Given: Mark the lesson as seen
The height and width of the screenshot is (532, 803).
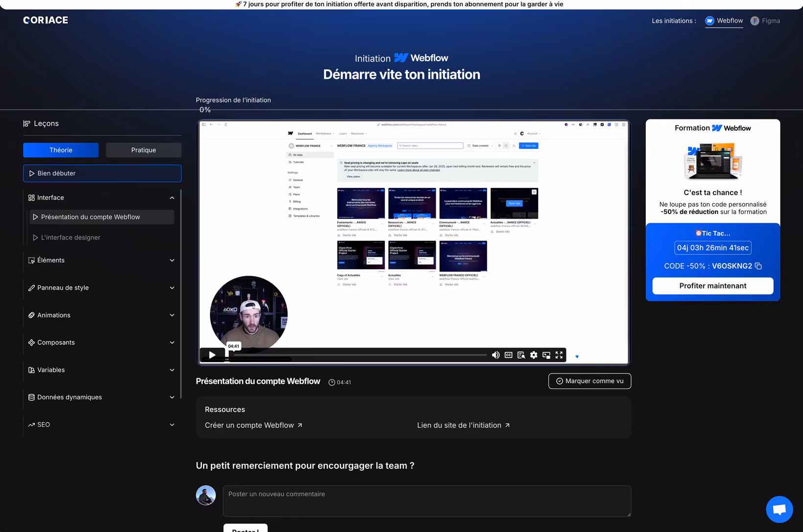Looking at the screenshot, I should [590, 381].
